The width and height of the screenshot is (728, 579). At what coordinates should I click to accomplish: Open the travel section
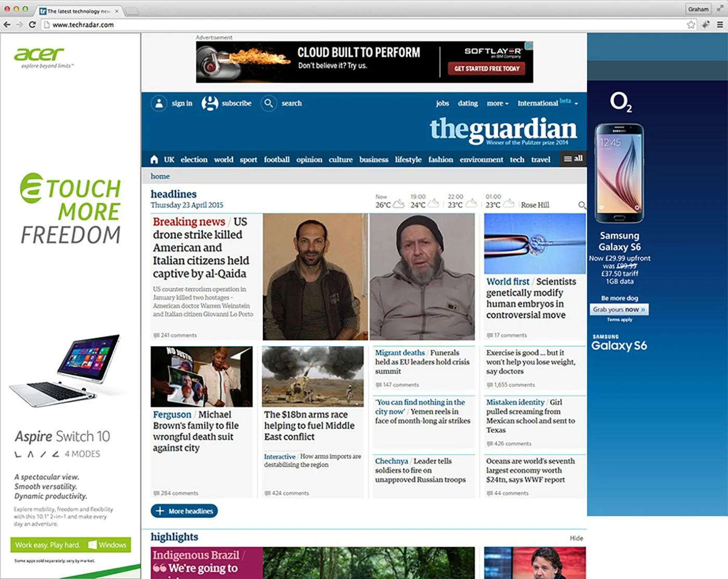tap(540, 160)
